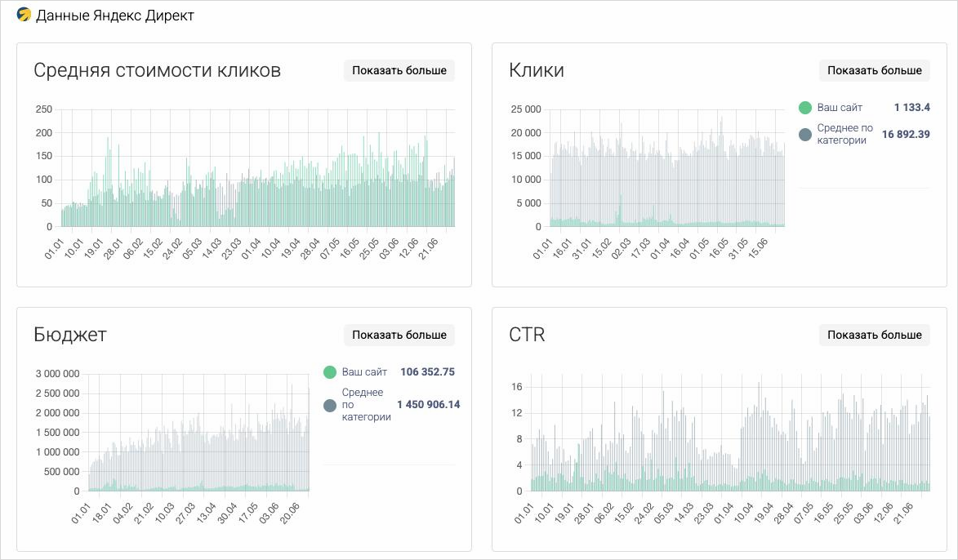Select the "CTR" card heading
The width and height of the screenshot is (958, 560).
(x=526, y=335)
